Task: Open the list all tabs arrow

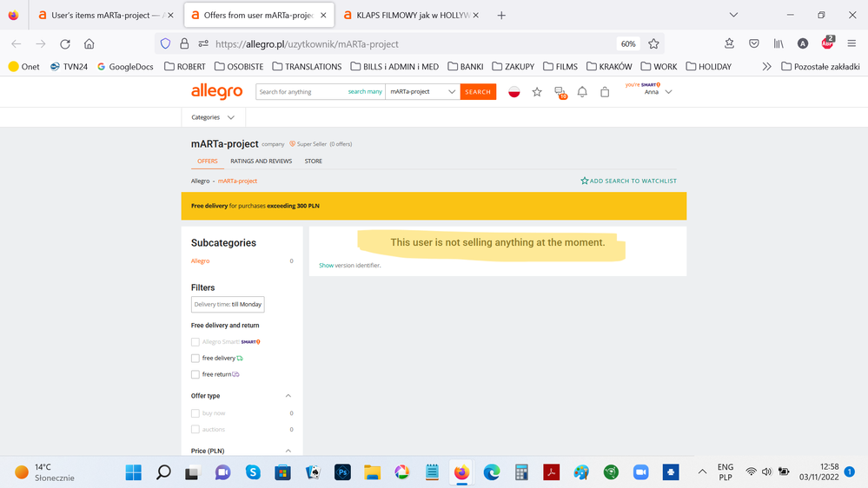Action: point(733,15)
